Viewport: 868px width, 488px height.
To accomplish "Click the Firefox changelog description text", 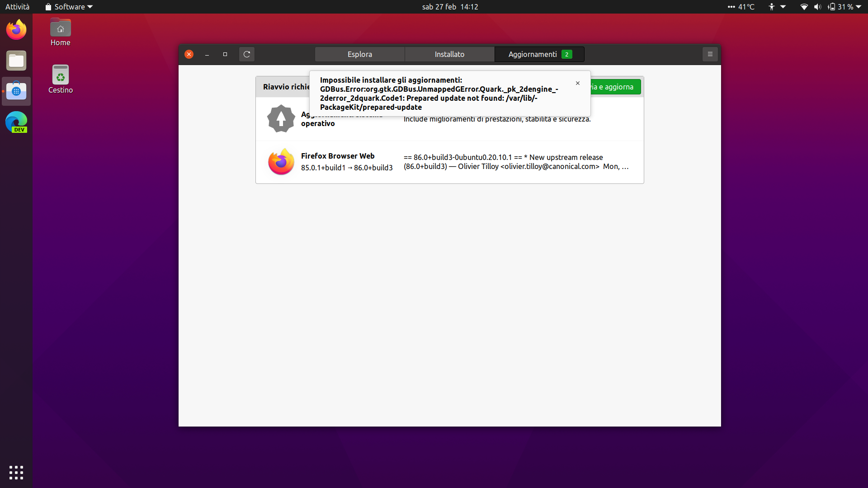I will pyautogui.click(x=516, y=162).
